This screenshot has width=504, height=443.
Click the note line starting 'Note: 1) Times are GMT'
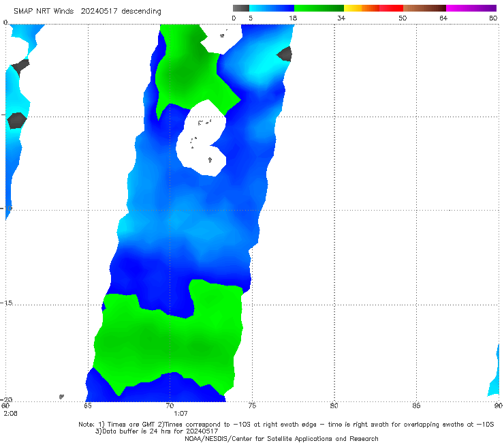point(286,425)
